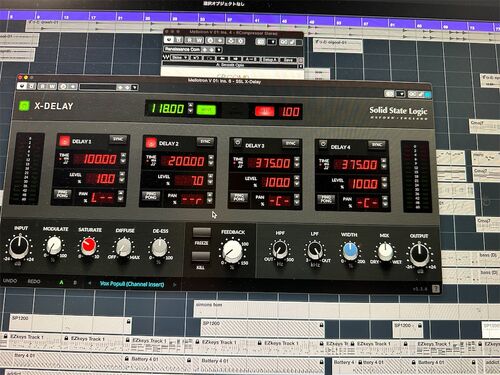Toggle SYNC on Delay 3
500x375 pixels.
coord(291,143)
